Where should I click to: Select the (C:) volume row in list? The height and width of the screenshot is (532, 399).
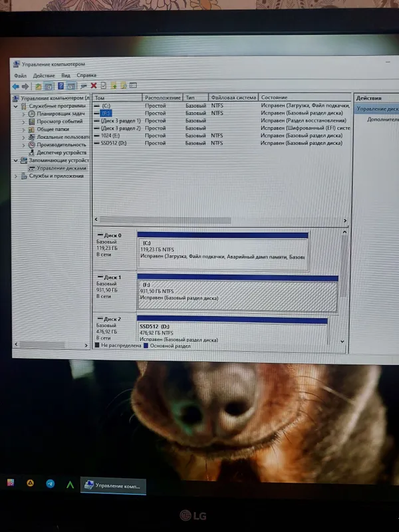tap(222, 106)
